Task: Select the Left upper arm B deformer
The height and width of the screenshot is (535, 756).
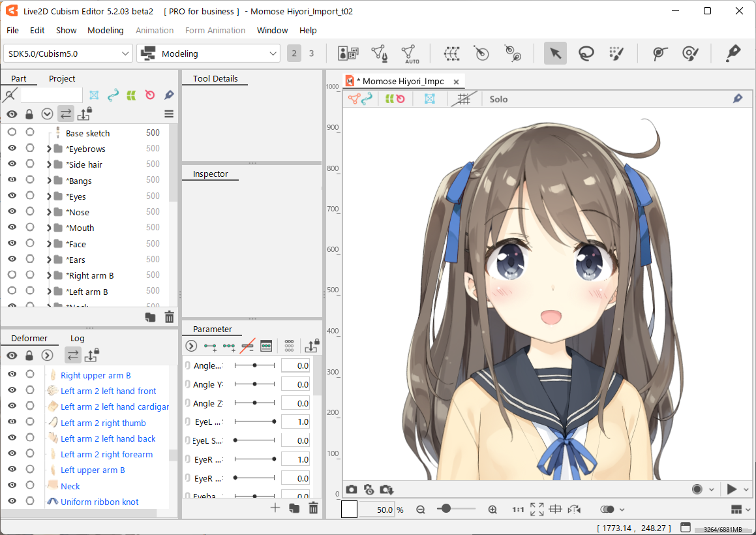Action: coord(93,470)
